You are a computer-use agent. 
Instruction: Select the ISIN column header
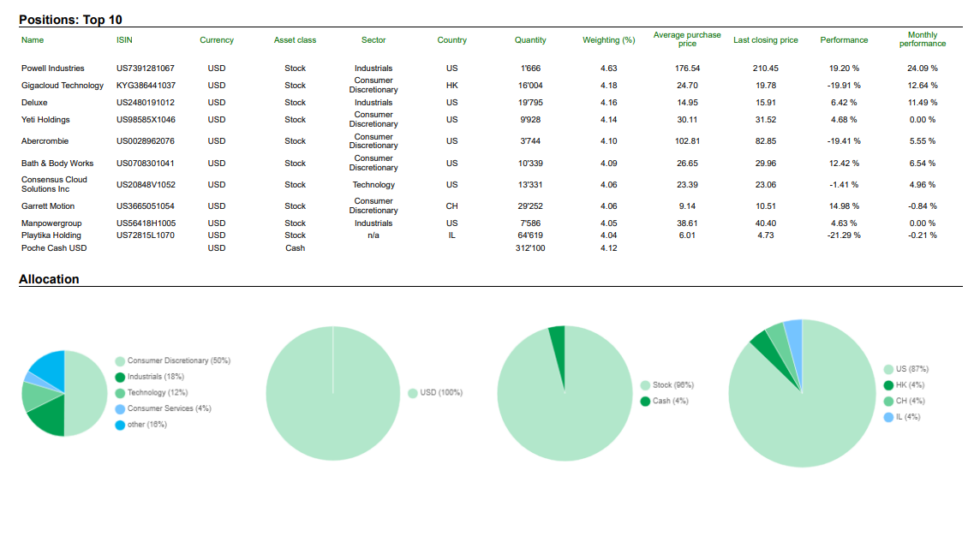click(124, 40)
